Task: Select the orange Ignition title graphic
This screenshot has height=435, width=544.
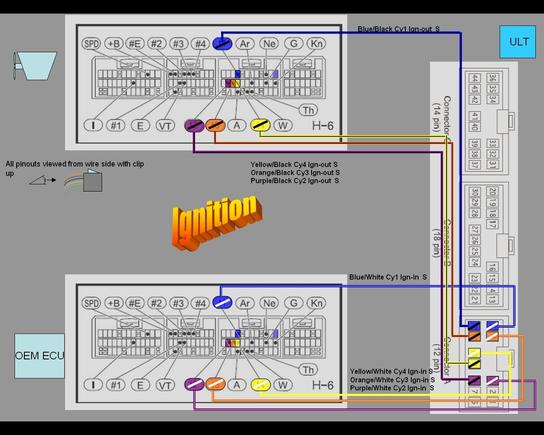Action: click(217, 222)
